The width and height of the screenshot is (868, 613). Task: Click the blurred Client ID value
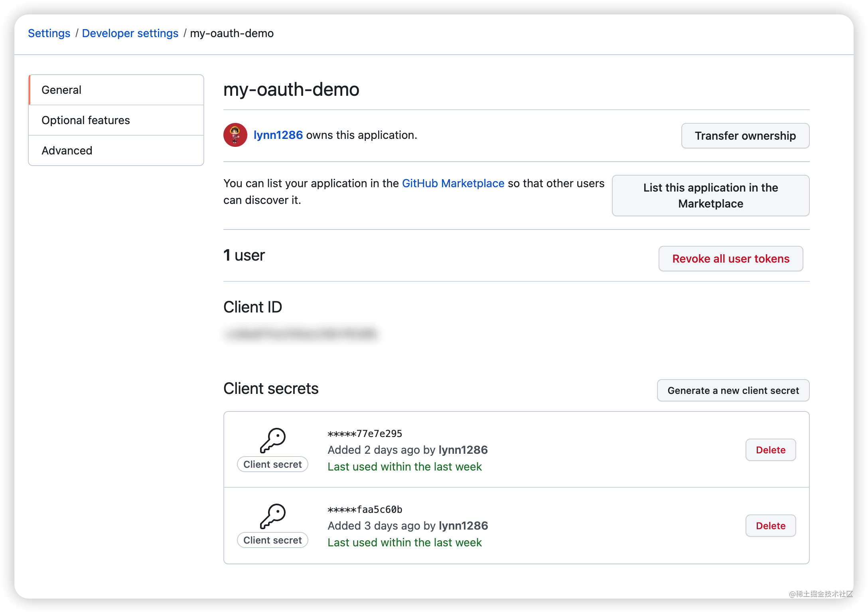[x=301, y=334]
